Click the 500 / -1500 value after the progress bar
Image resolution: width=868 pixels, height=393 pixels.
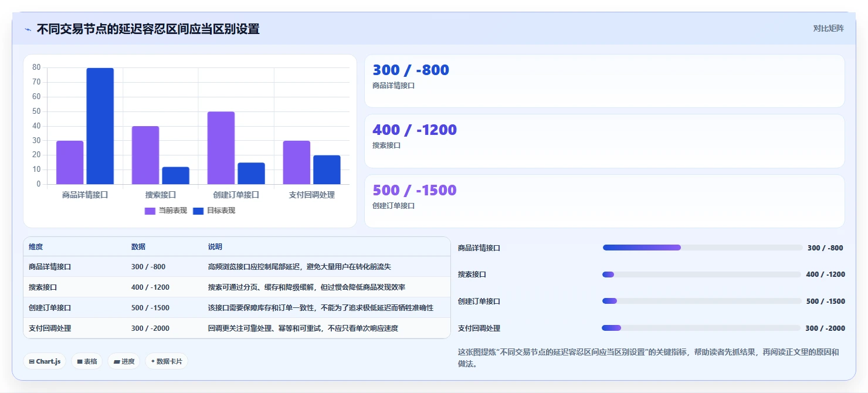tap(826, 301)
